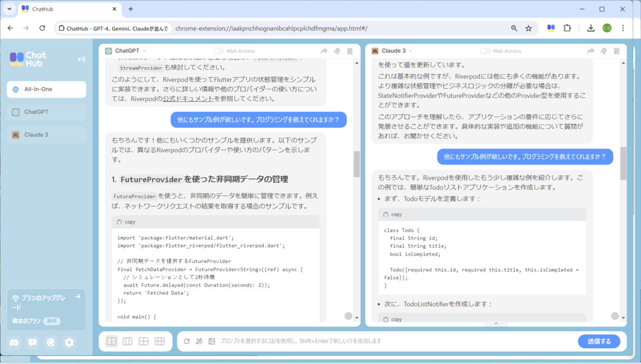View Claude 3 conversation history
This screenshot has height=364, width=641.
pos(617,51)
